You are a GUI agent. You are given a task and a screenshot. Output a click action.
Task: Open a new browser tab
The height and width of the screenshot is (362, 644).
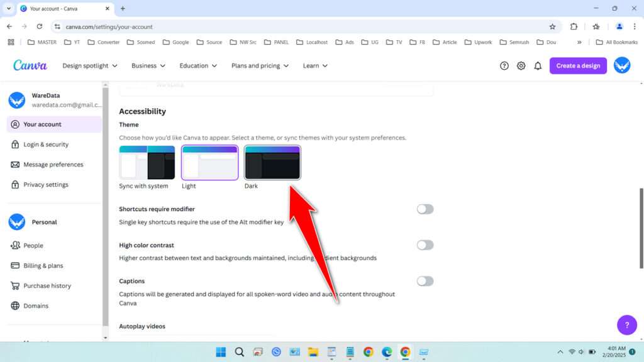point(123,8)
